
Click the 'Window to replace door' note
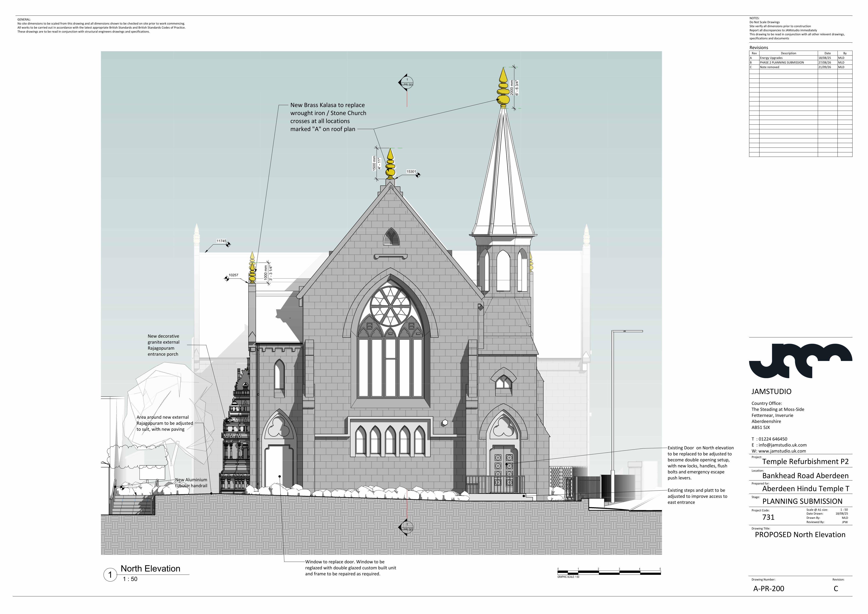pos(351,568)
